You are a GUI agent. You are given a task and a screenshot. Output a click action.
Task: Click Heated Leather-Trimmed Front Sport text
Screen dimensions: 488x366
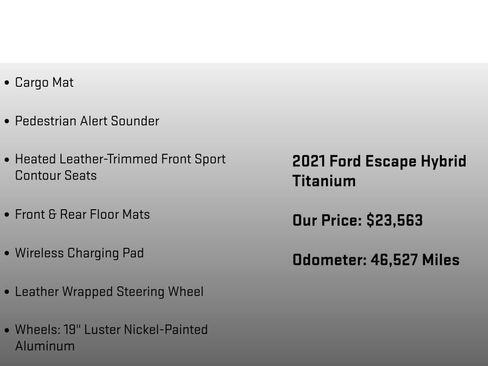click(120, 159)
